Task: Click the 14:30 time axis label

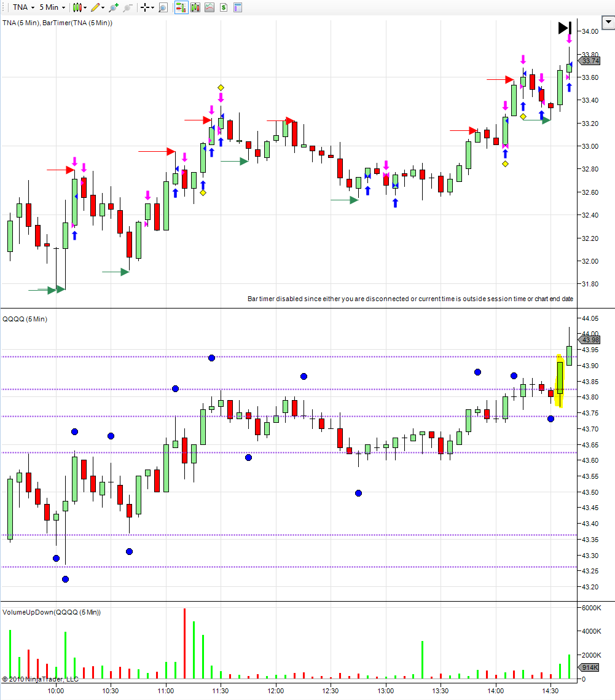Action: coord(550,691)
